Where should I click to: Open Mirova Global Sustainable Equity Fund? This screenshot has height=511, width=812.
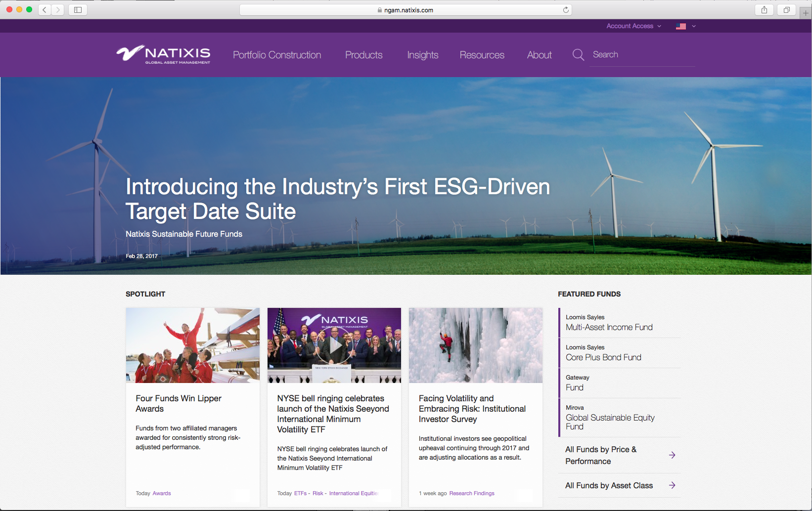coord(620,418)
